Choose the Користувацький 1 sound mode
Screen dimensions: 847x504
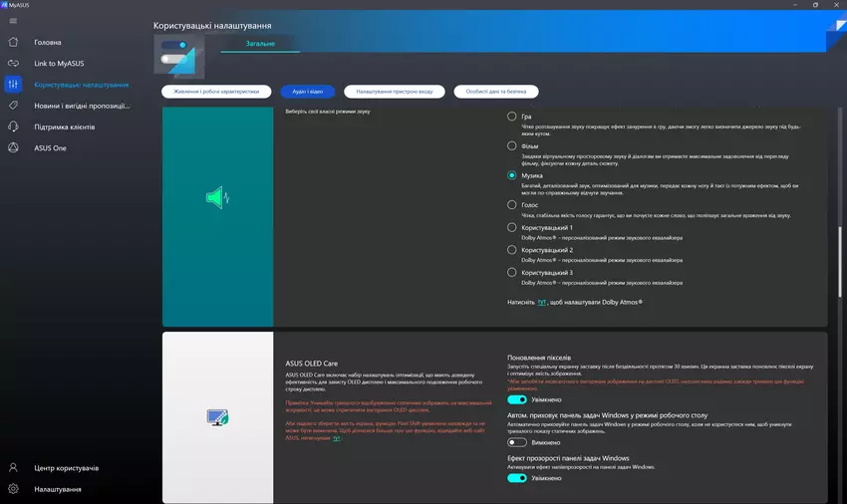512,227
